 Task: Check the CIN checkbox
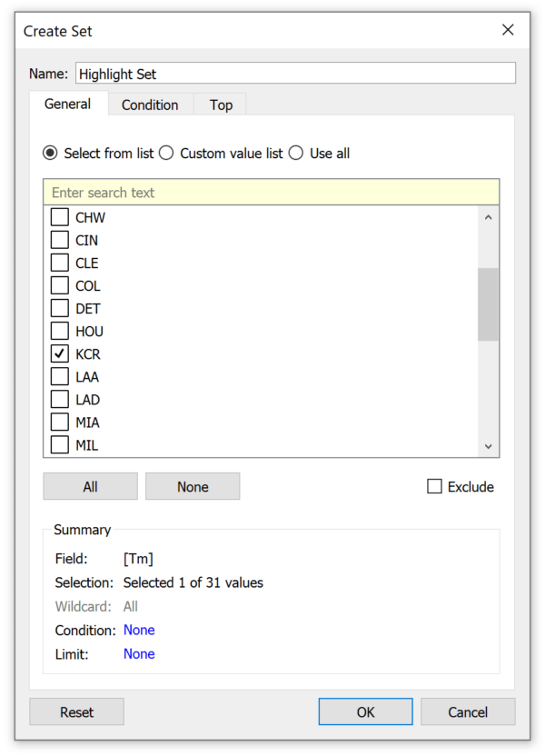point(59,240)
